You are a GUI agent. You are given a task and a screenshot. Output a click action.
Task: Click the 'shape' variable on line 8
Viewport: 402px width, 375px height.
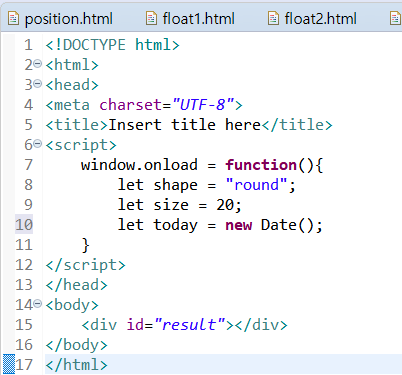pos(176,185)
